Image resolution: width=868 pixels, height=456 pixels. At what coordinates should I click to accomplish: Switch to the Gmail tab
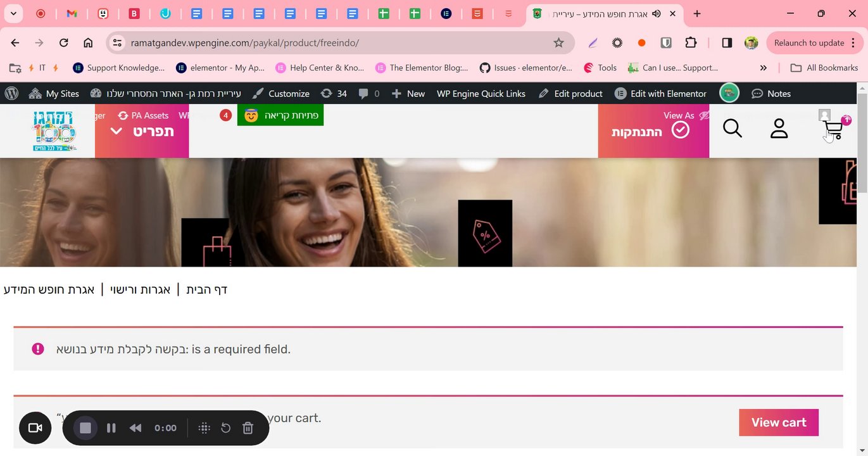click(x=72, y=13)
